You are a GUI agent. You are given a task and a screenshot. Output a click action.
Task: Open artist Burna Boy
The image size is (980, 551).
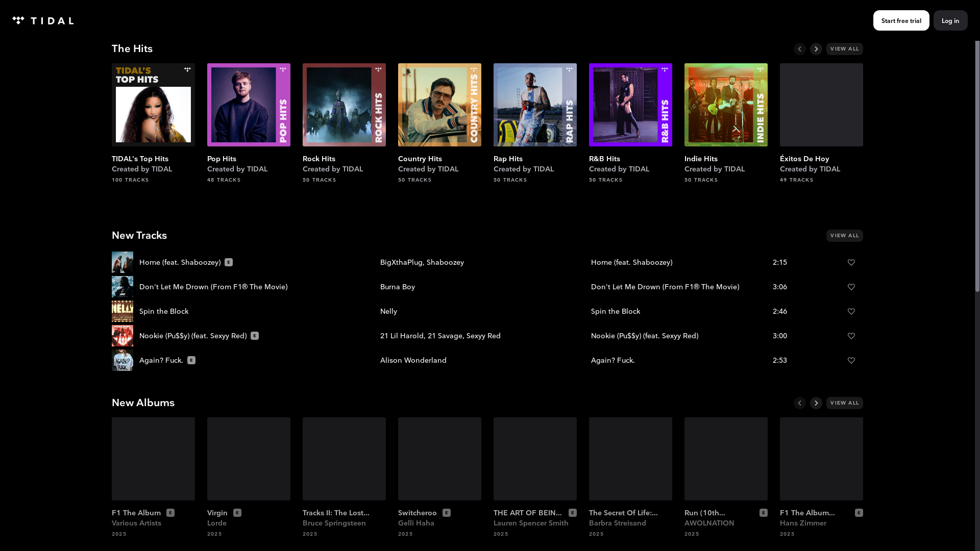tap(398, 287)
